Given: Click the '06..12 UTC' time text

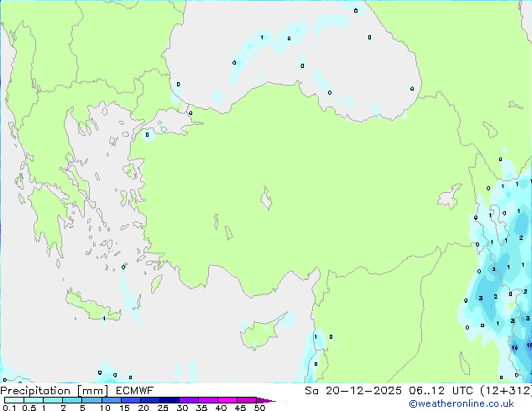Looking at the screenshot, I should [x=441, y=391].
